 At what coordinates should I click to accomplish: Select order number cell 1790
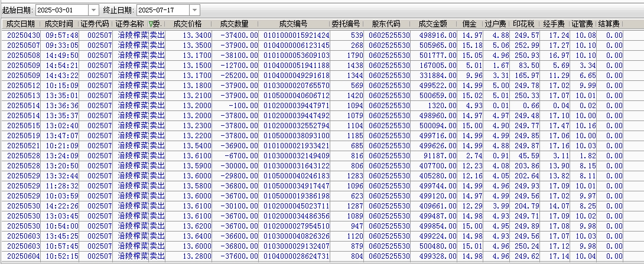pos(355,56)
